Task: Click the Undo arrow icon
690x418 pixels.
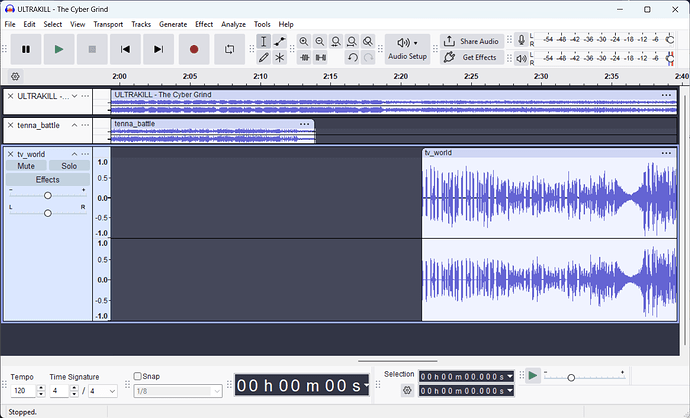Action: coord(352,58)
